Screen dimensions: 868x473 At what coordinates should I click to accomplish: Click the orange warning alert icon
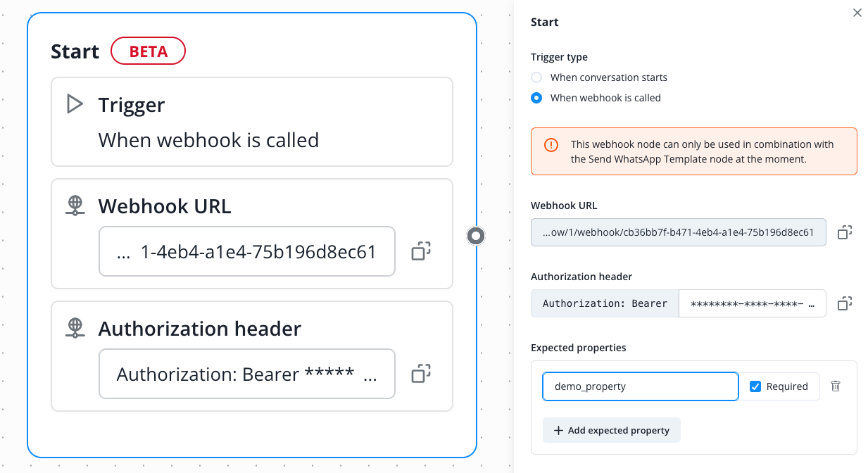tap(551, 144)
